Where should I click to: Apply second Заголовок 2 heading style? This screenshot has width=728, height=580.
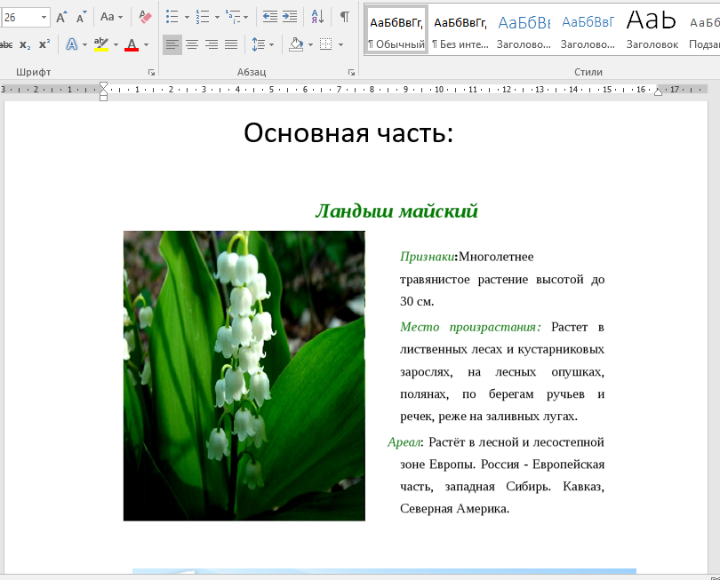(x=588, y=30)
